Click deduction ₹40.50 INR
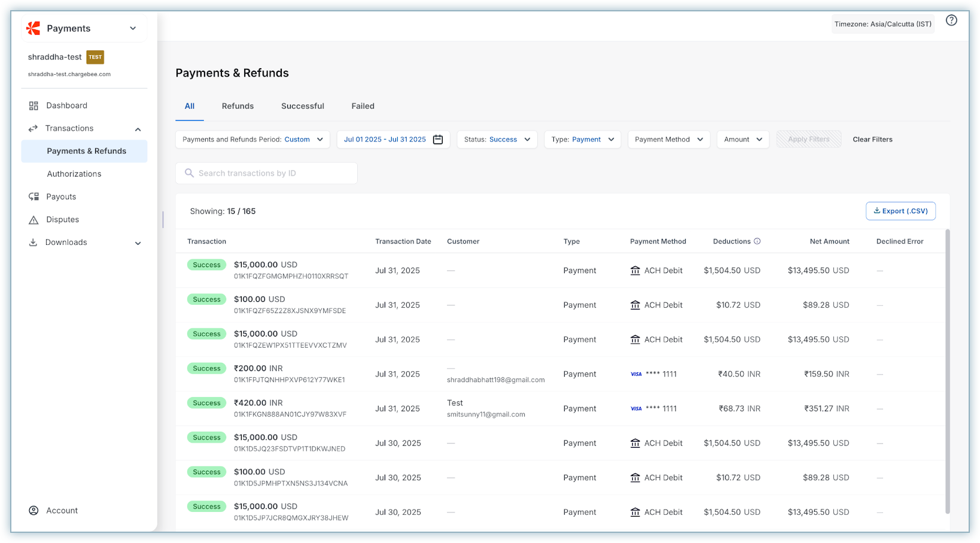 point(739,374)
